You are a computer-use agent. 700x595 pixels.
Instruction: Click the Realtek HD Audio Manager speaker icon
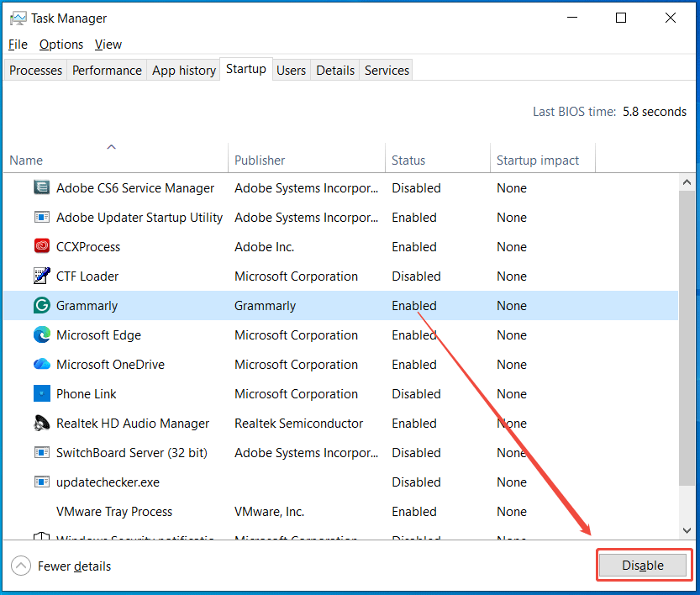coord(41,423)
